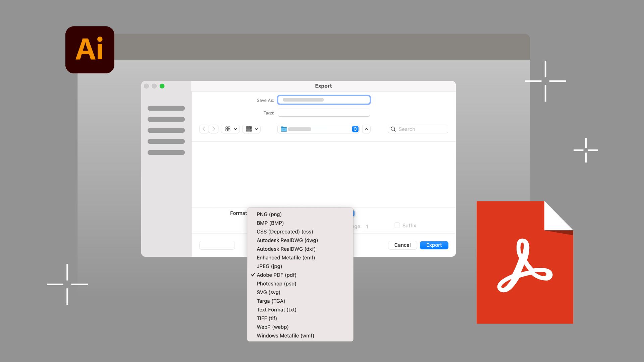Select SVG (svg) from format list
This screenshot has width=644, height=362.
click(x=269, y=292)
